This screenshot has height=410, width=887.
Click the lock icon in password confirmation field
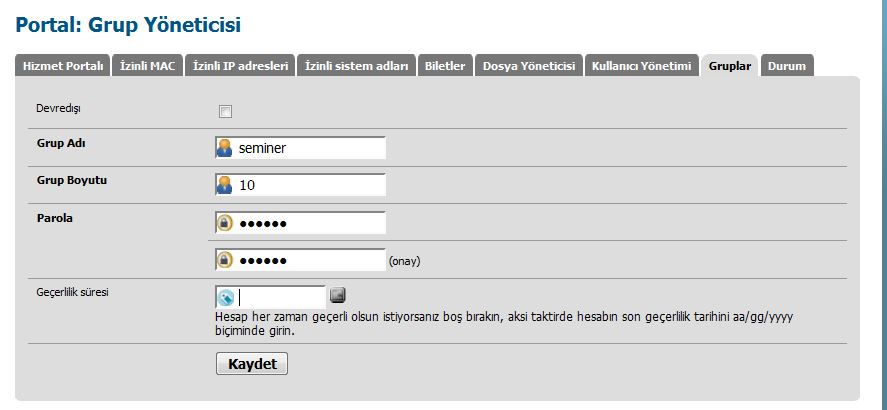(225, 260)
